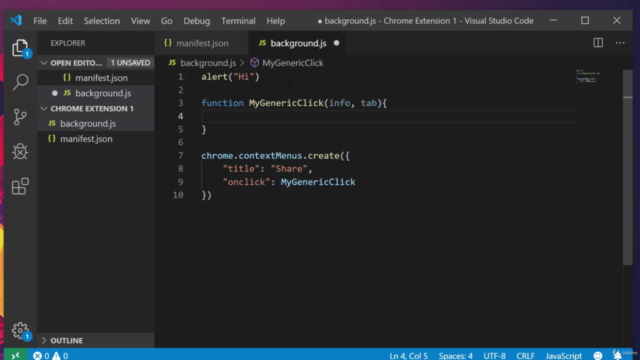This screenshot has height=360, width=640.
Task: Click the feedback smiley icon
Action: (x=598, y=356)
